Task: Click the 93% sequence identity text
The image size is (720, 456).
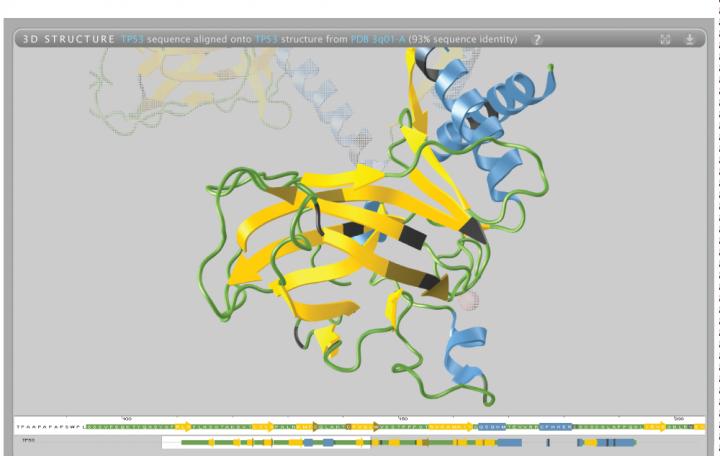Action: tap(463, 39)
